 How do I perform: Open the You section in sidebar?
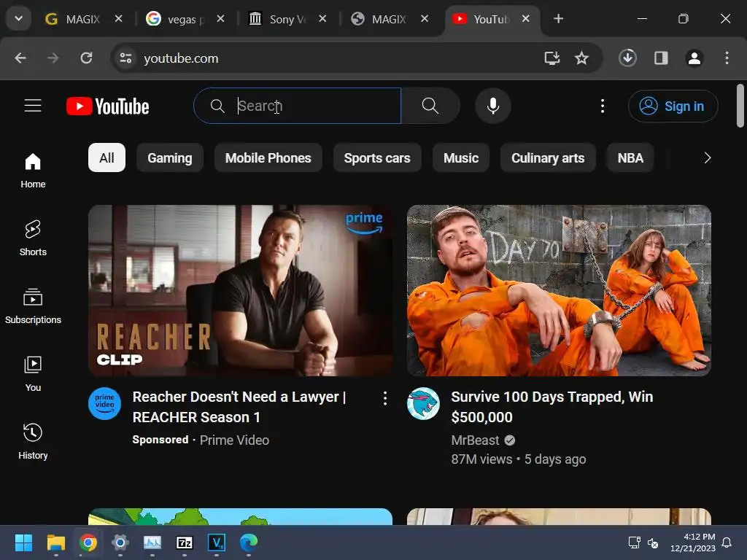point(33,374)
